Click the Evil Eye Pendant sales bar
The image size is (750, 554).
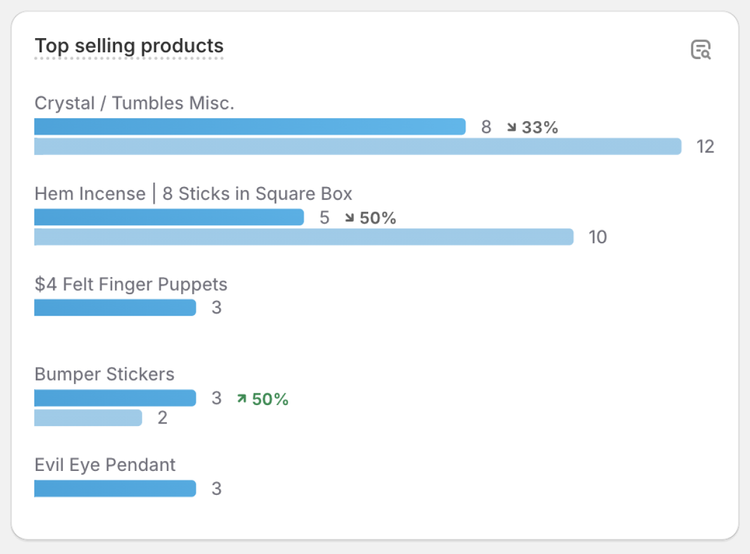(115, 489)
